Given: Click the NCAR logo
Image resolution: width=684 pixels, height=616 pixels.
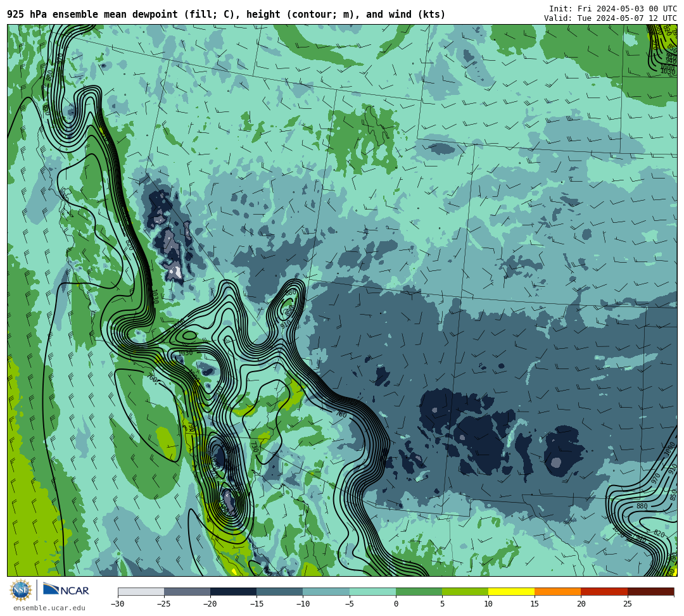Looking at the screenshot, I should pyautogui.click(x=66, y=590).
